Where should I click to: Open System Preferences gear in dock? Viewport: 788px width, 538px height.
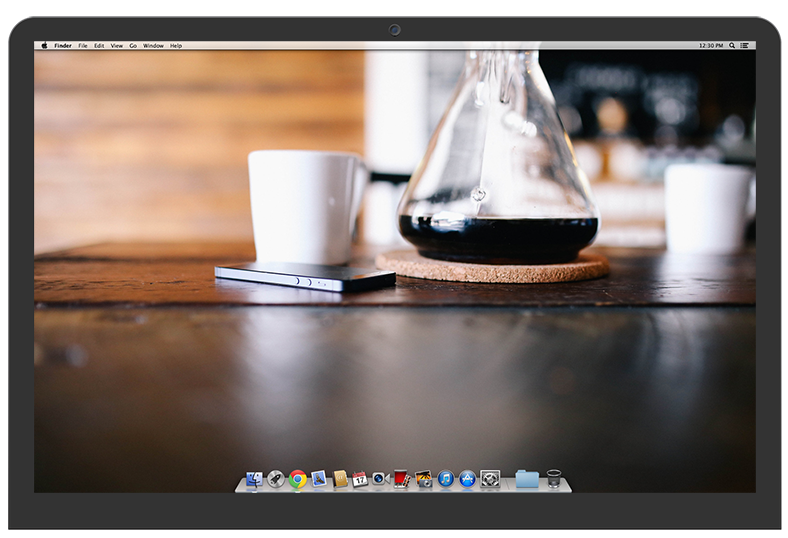coord(490,479)
